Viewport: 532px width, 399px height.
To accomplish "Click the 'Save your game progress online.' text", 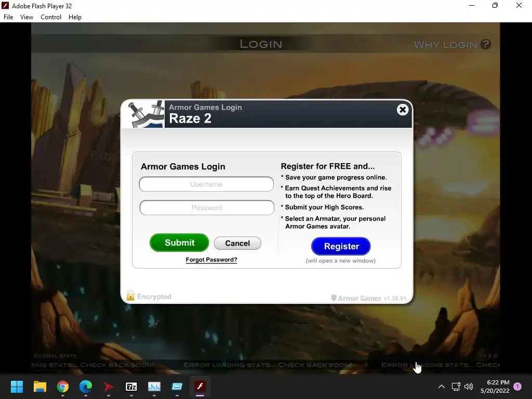I will point(336,178).
